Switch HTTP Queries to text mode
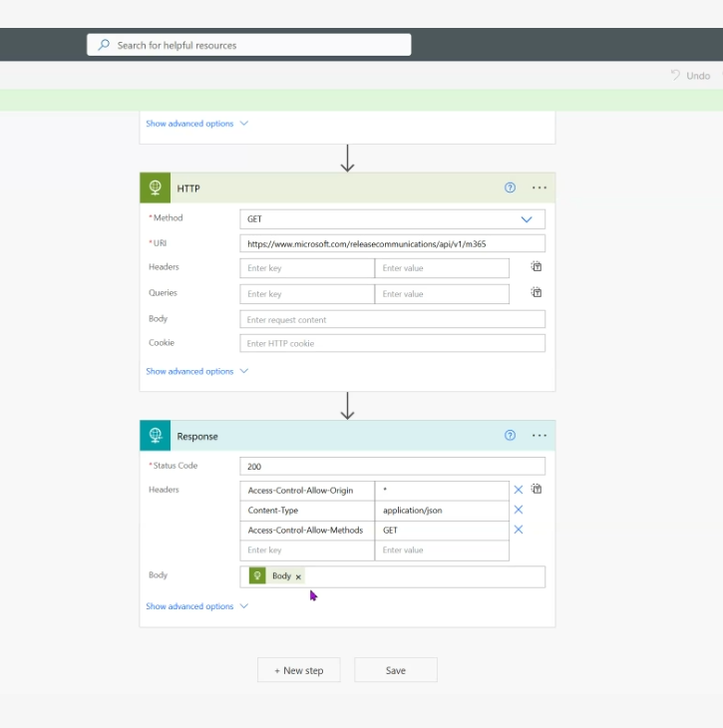Screen dimensions: 723x728 [x=537, y=292]
